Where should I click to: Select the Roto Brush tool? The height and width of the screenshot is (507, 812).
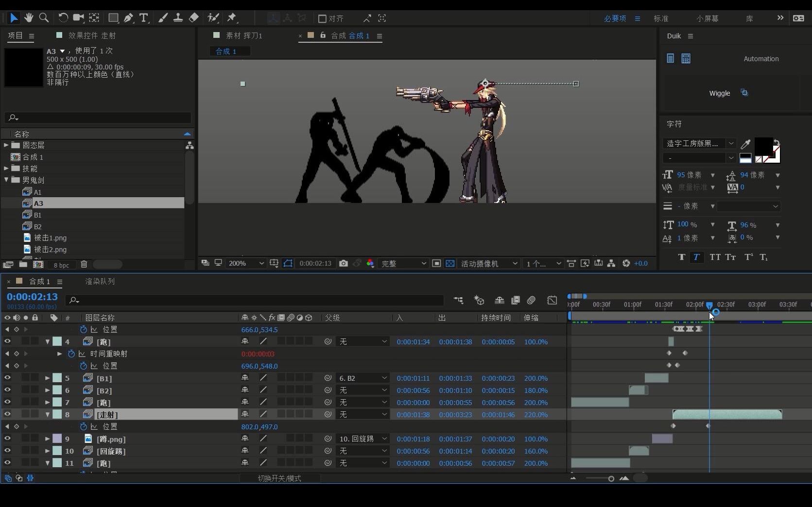[x=213, y=18]
